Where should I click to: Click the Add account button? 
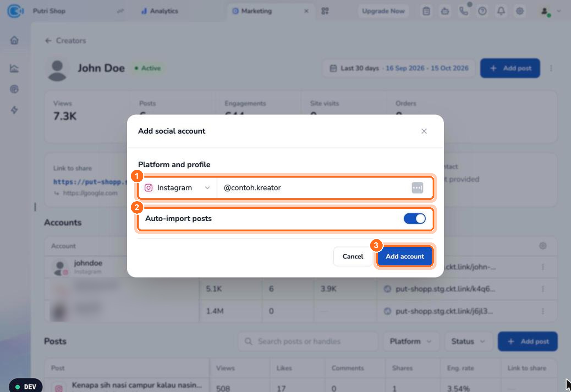click(405, 256)
